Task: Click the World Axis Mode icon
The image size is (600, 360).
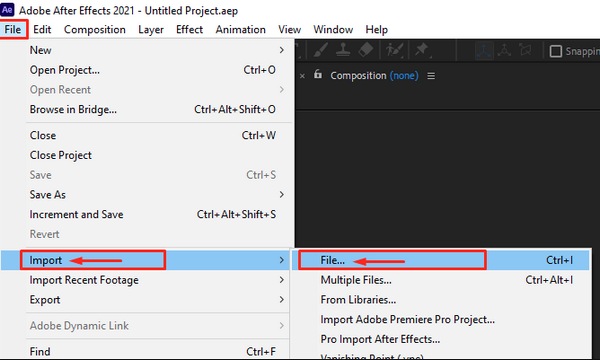Action: coord(504,50)
